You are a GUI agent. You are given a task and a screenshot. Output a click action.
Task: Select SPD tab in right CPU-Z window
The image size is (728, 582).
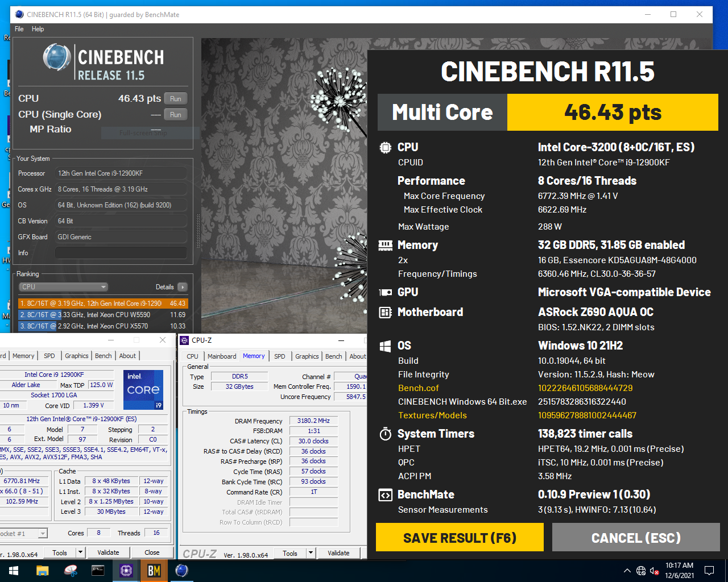(x=280, y=356)
